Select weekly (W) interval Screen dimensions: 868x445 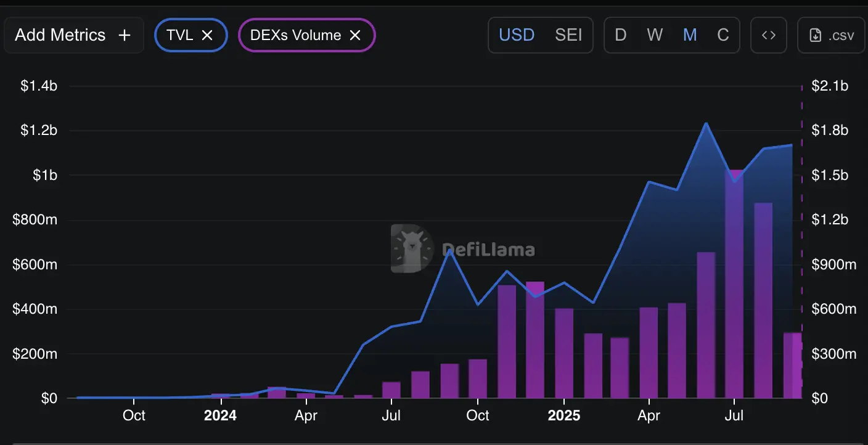pos(655,35)
